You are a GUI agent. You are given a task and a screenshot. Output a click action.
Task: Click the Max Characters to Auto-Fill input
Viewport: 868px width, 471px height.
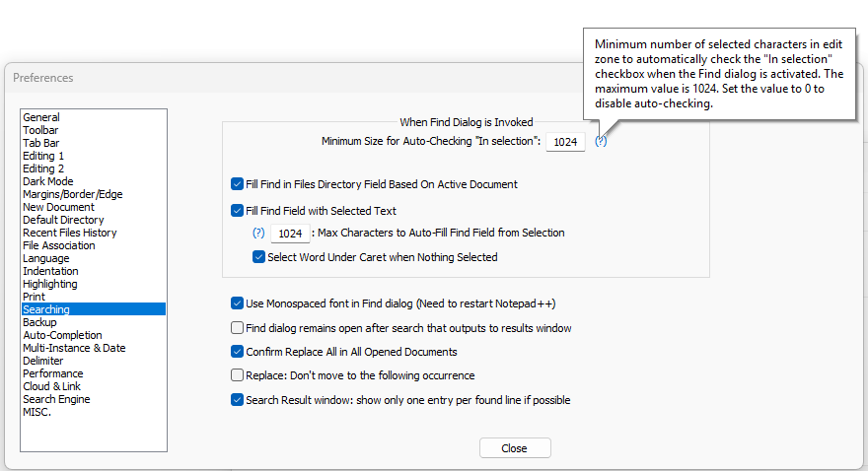289,234
